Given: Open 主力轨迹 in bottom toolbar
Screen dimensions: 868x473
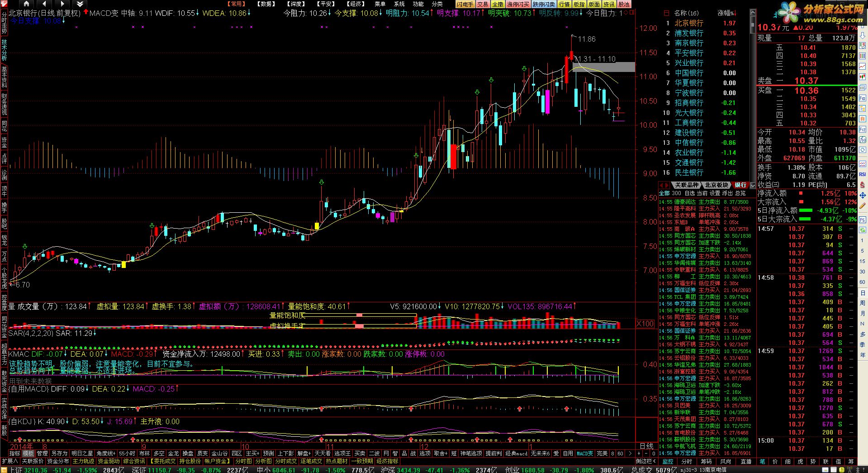Looking at the screenshot, I should click(84, 461).
